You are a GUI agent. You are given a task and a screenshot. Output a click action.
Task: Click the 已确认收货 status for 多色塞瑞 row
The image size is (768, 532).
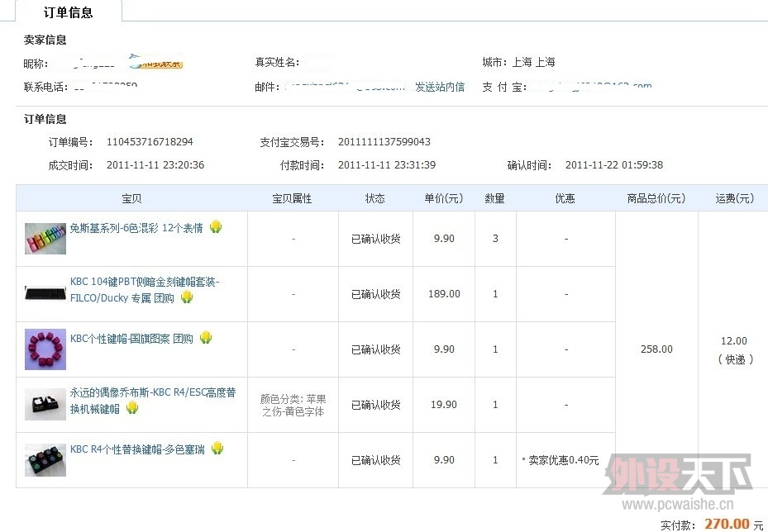tap(375, 460)
